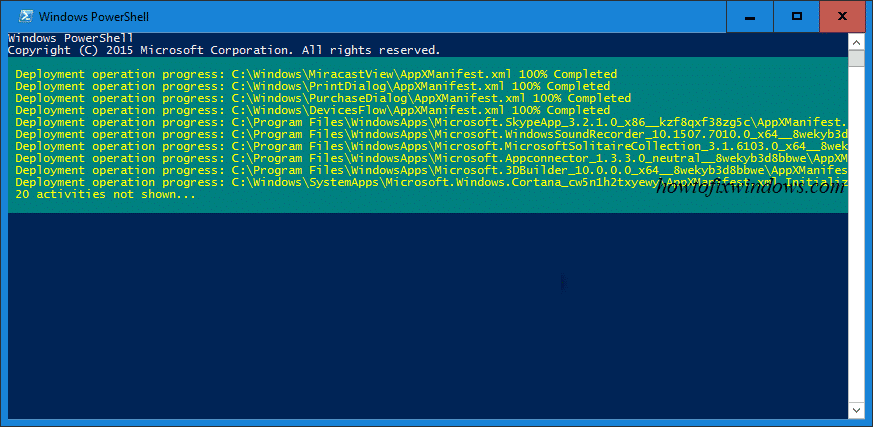Maximize the PowerShell window
The image size is (873, 427).
[797, 15]
